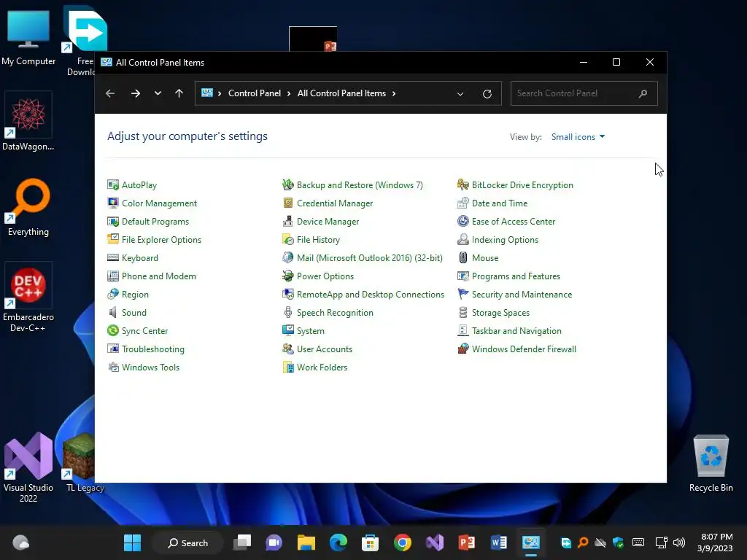Open the Phone and Modem icon

(113, 276)
